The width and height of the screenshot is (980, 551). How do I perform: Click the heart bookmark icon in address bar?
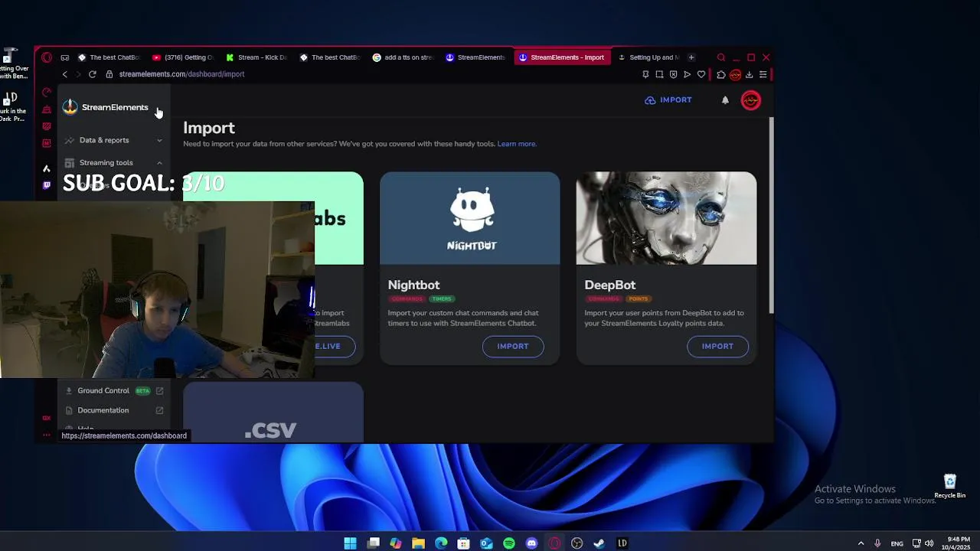pos(701,74)
